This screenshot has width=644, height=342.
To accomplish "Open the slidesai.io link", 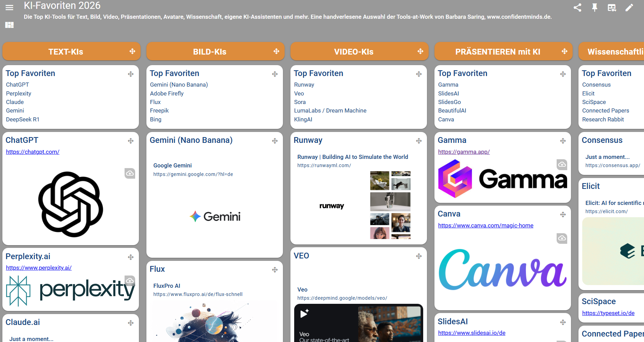I will coord(472,333).
